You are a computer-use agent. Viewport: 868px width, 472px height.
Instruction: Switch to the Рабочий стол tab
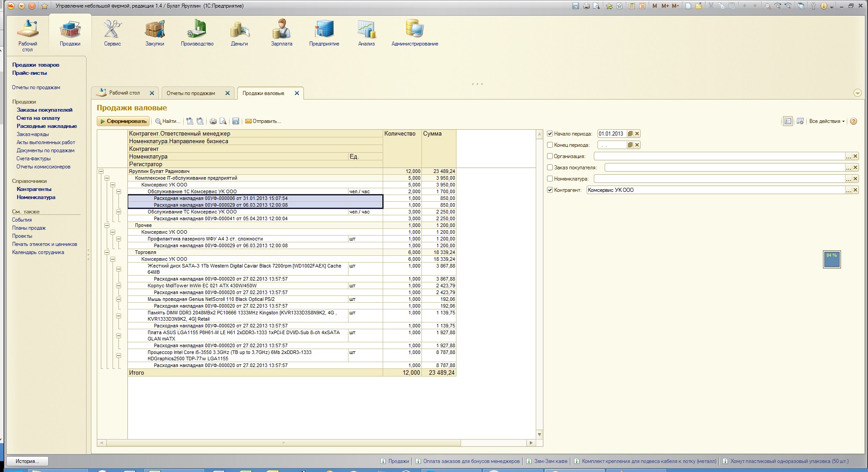[124, 93]
